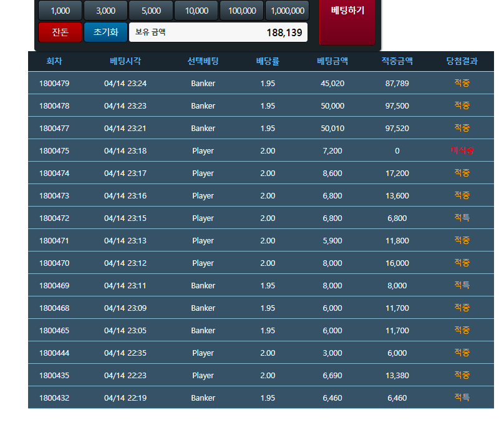The width and height of the screenshot is (504, 425).
Task: Click the 1,000 bet amount button
Action: tap(60, 11)
